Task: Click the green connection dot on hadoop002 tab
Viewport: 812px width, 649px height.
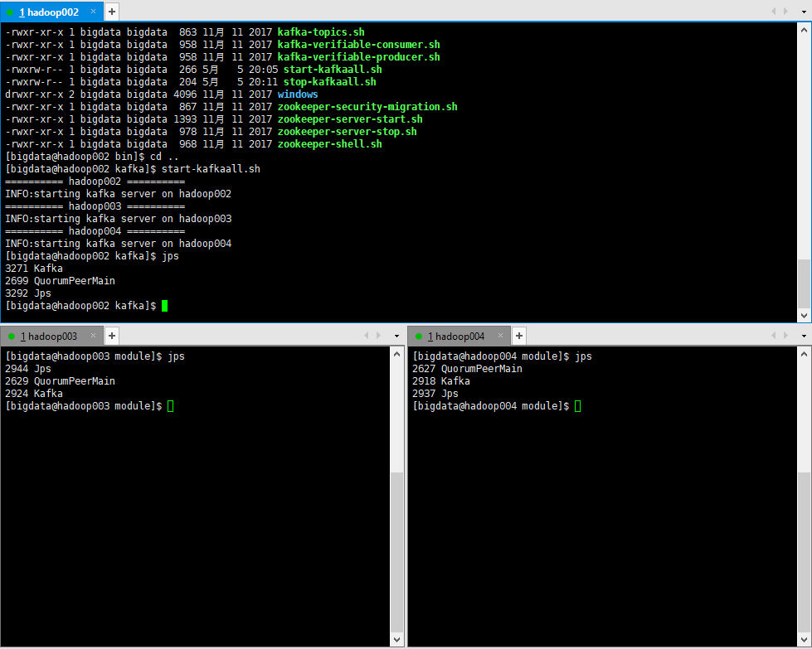Action: [x=10, y=12]
